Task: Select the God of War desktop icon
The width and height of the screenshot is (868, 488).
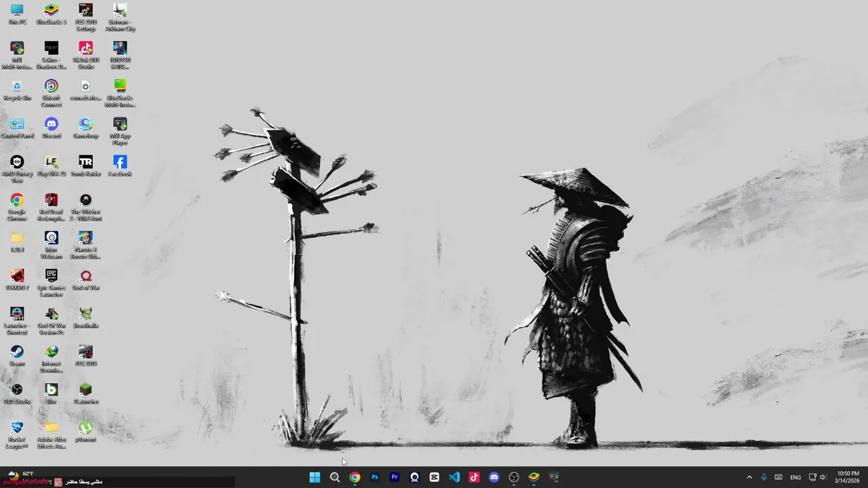Action: point(85,280)
